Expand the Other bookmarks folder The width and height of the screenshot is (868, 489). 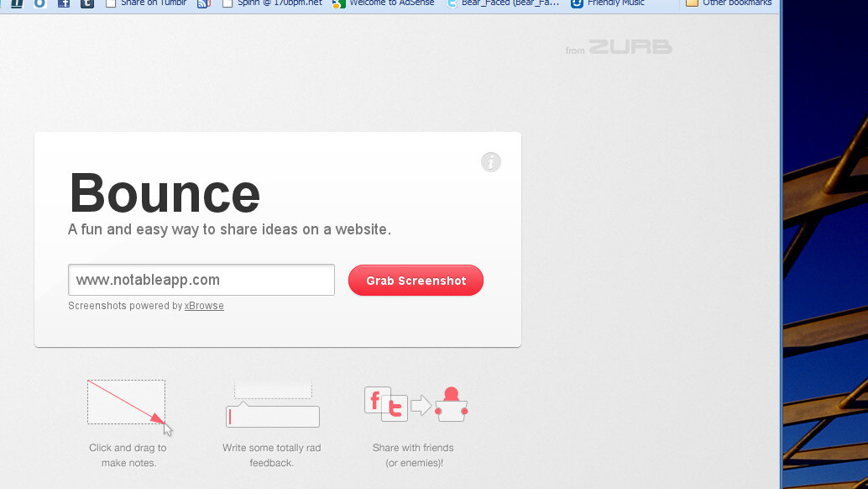point(729,3)
